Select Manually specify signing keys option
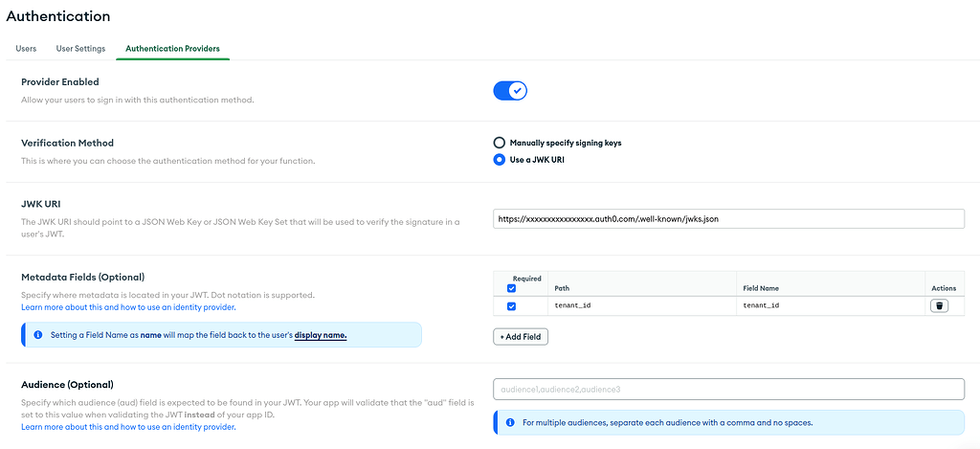 point(499,143)
